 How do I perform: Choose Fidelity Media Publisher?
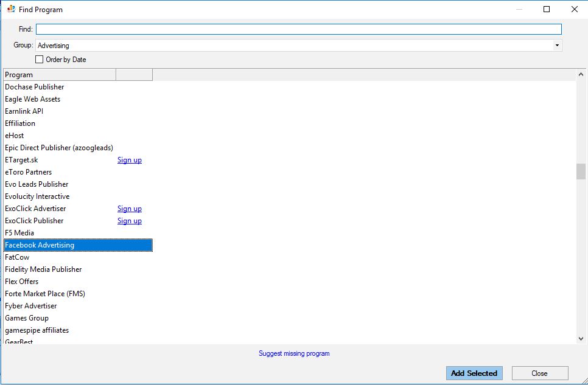43,269
